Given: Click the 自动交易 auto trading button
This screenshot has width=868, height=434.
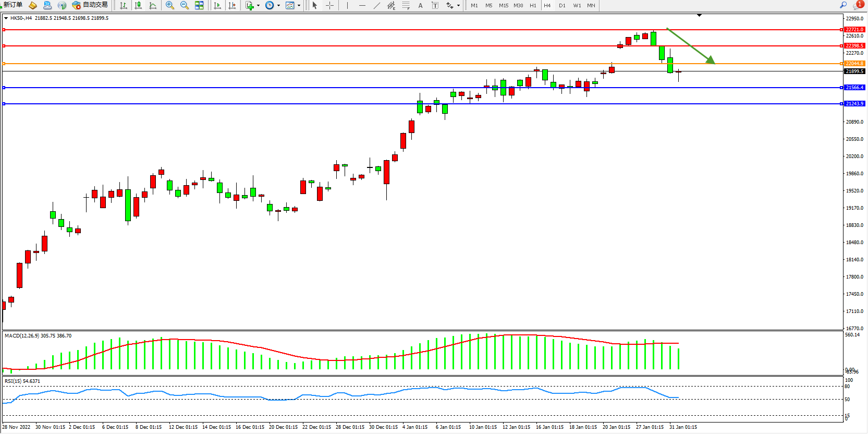Looking at the screenshot, I should pos(90,5).
